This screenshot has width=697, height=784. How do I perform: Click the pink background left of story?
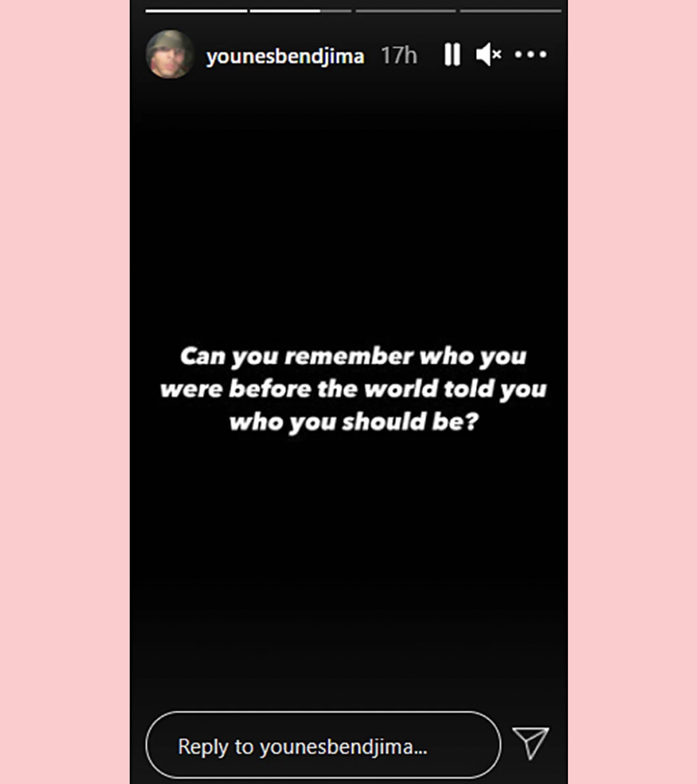point(64,392)
